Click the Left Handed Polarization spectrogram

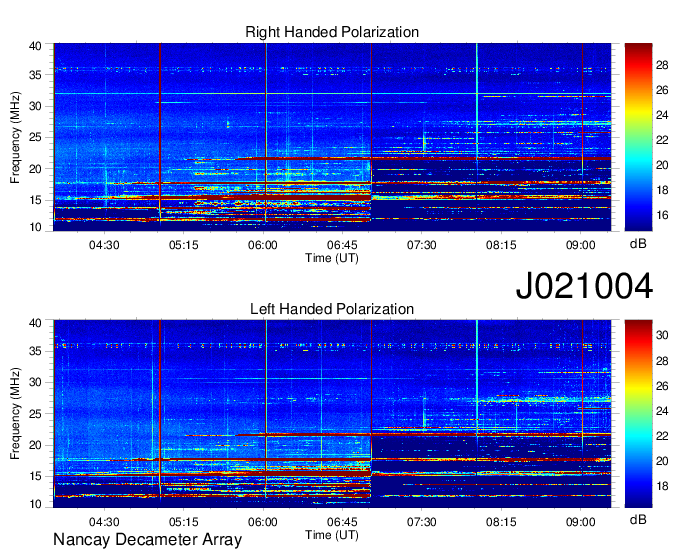coord(332,414)
